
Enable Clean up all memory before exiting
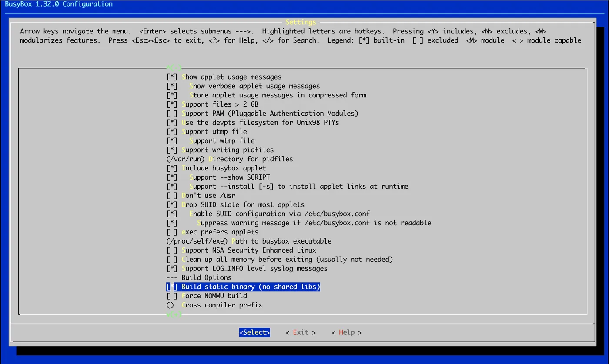point(280,260)
